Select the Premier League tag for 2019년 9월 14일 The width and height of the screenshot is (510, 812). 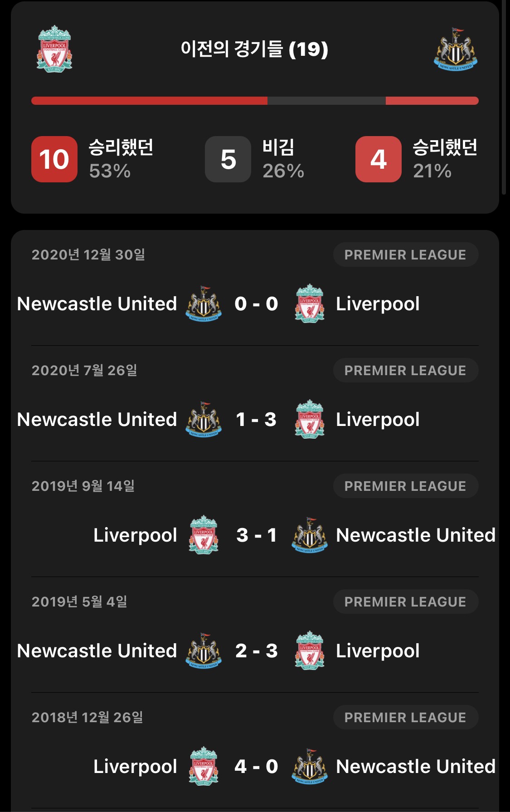click(x=406, y=486)
